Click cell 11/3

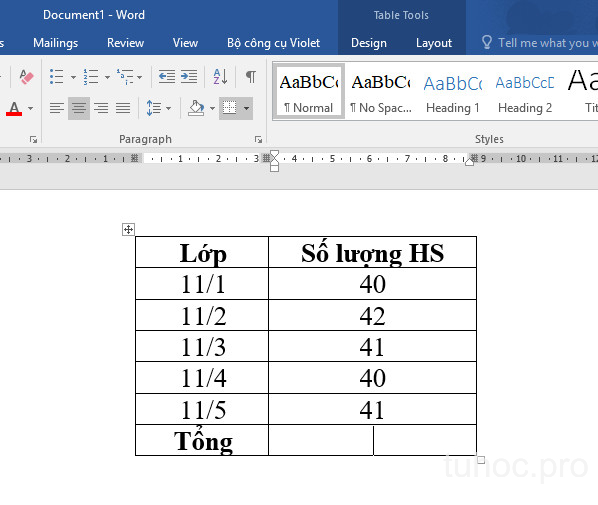pos(202,347)
